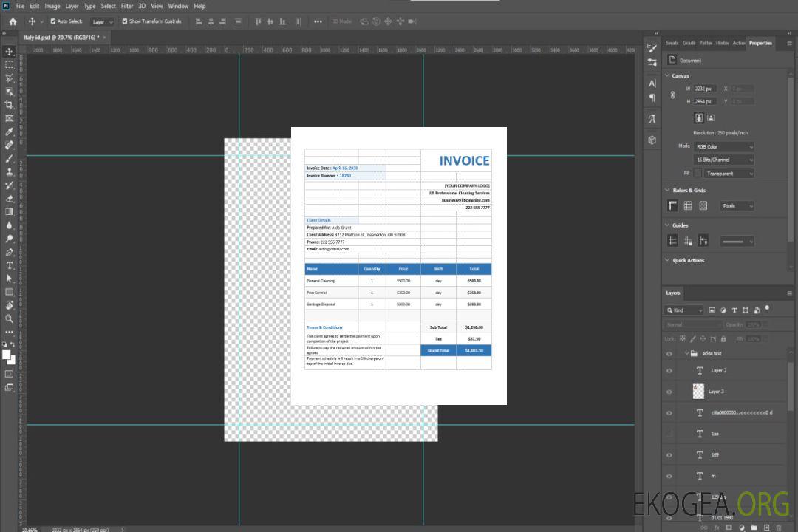Image resolution: width=798 pixels, height=532 pixels.
Task: Open the layer filter Kind dropdown
Action: point(684,310)
